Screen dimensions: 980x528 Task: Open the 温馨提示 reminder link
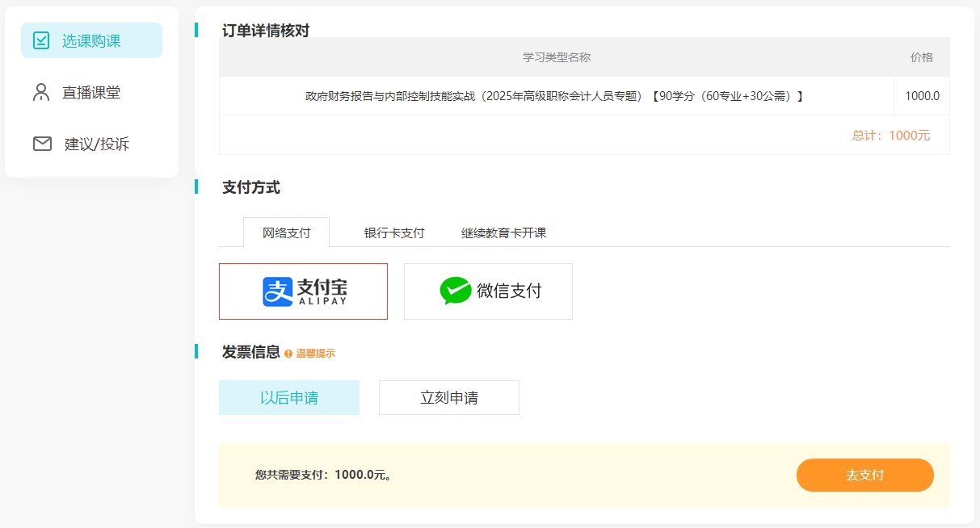[318, 353]
